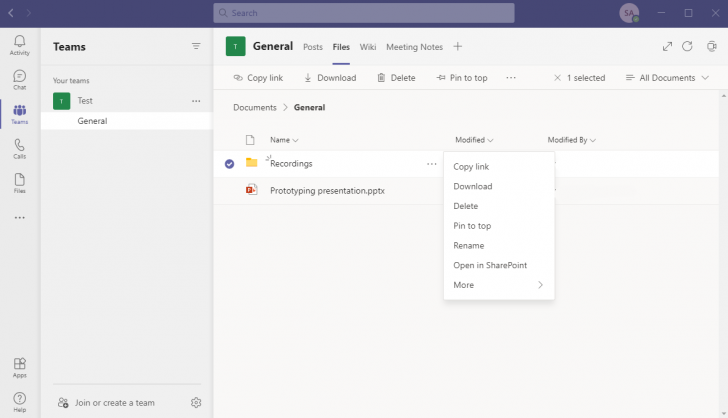The height and width of the screenshot is (418, 728).
Task: Click the Recordings folder icon
Action: (251, 163)
